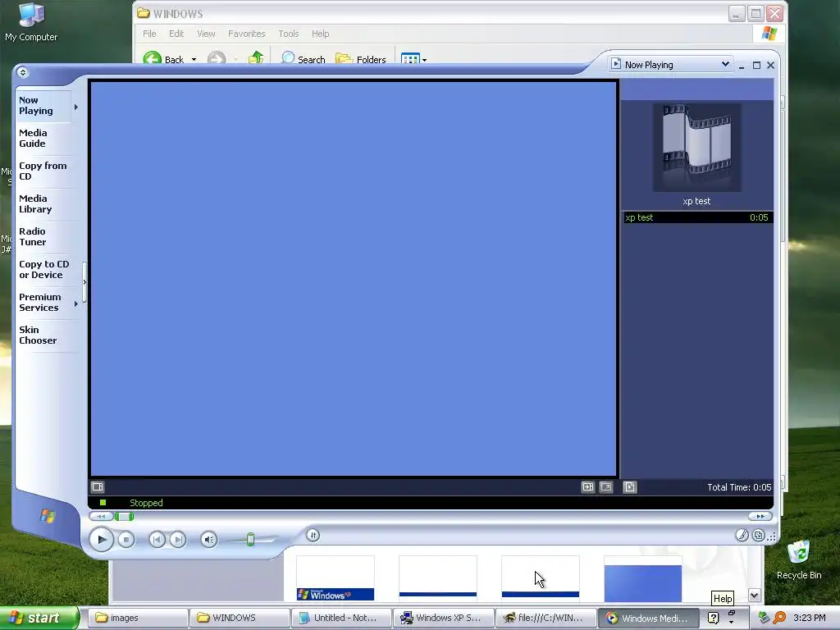Toggle shuffle mode icon
This screenshot has height=630, width=840.
313,535
